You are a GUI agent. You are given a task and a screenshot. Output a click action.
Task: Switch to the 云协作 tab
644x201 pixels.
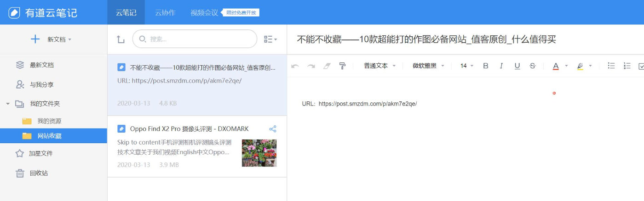tap(165, 12)
